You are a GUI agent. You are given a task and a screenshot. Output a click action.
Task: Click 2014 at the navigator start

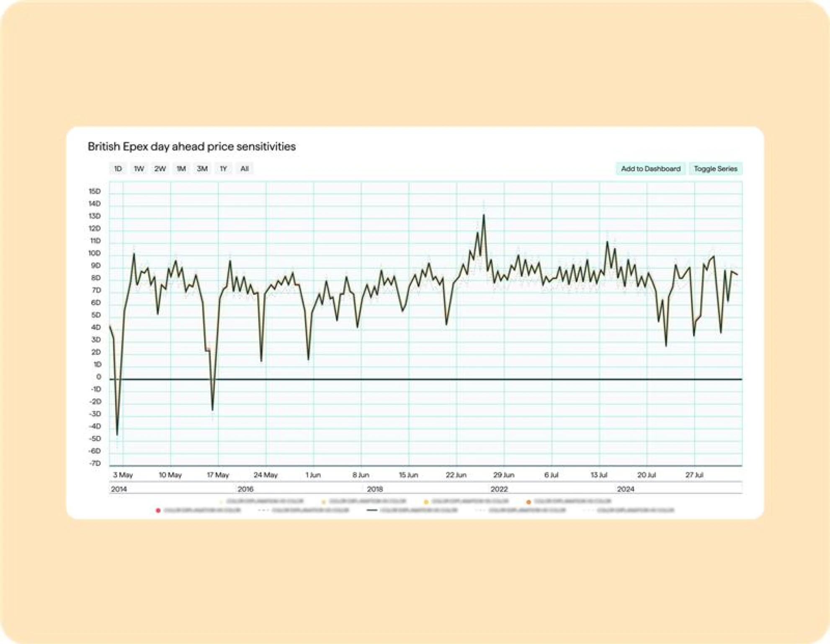119,489
